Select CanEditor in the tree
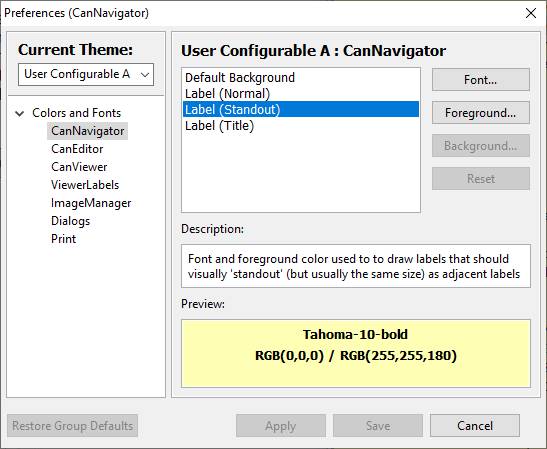 [77, 149]
